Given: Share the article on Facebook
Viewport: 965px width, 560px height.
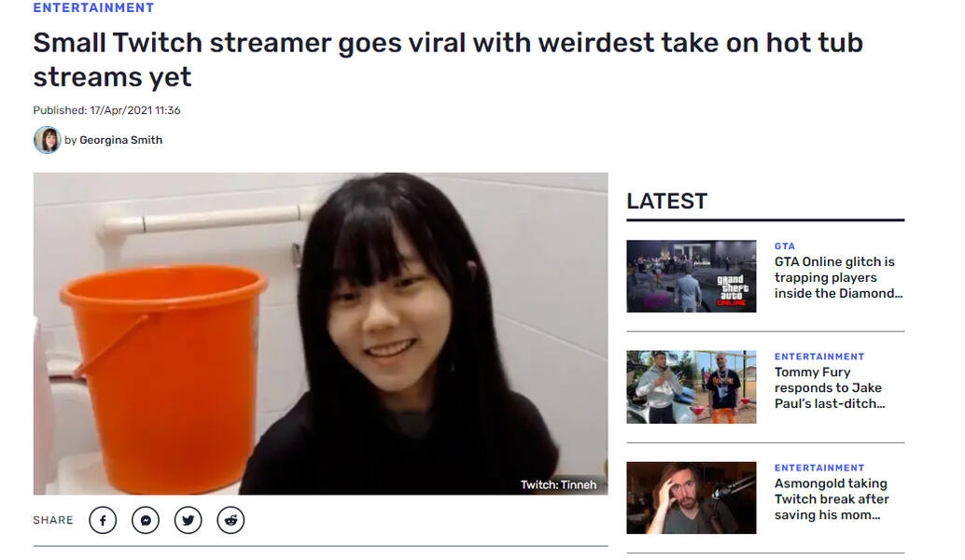Looking at the screenshot, I should click(x=103, y=520).
